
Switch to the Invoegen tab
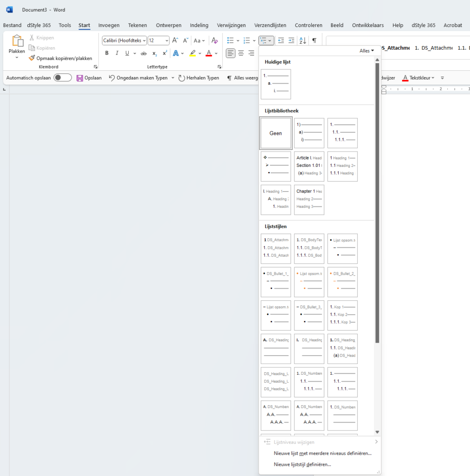(109, 25)
